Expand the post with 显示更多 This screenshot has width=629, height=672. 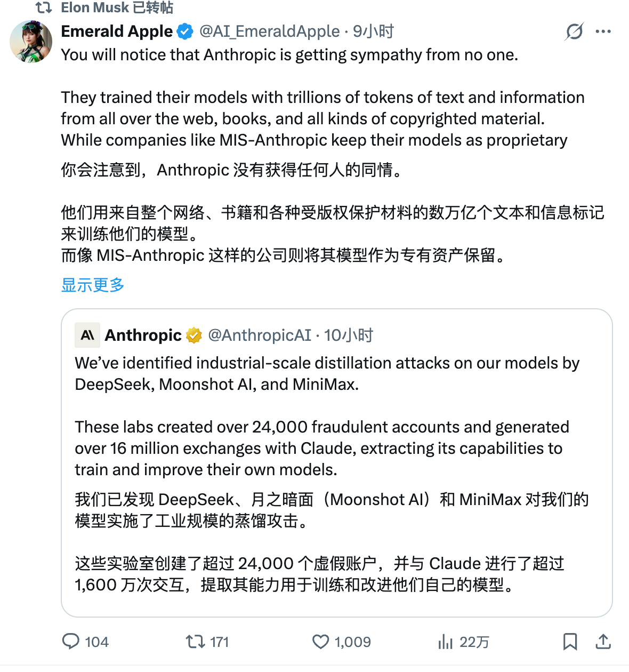pyautogui.click(x=93, y=285)
